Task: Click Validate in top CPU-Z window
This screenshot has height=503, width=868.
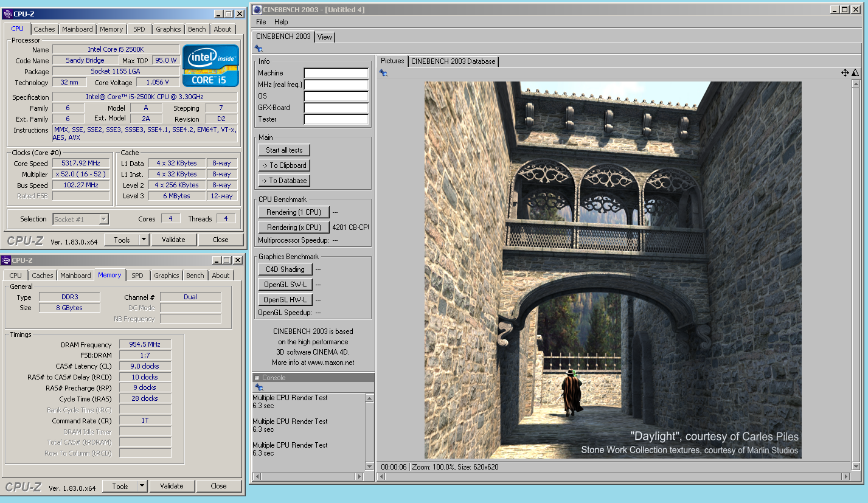Action: (x=173, y=240)
